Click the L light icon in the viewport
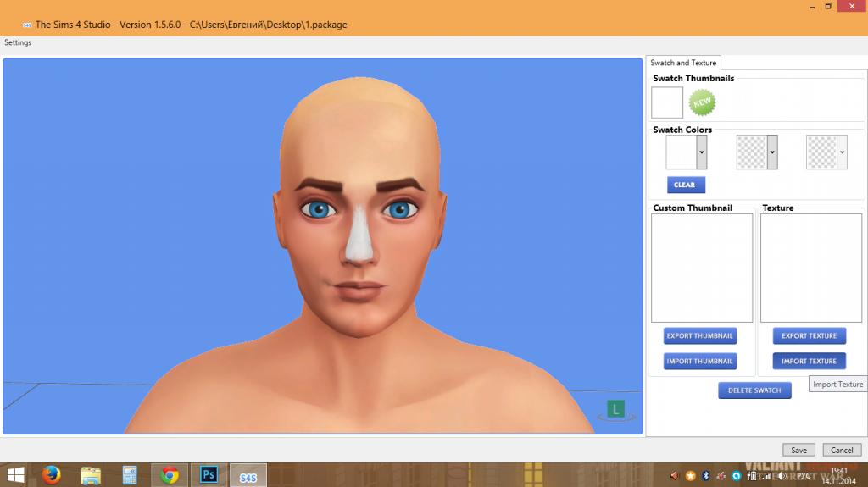Screen dimensions: 868x487 pyautogui.click(x=616, y=410)
